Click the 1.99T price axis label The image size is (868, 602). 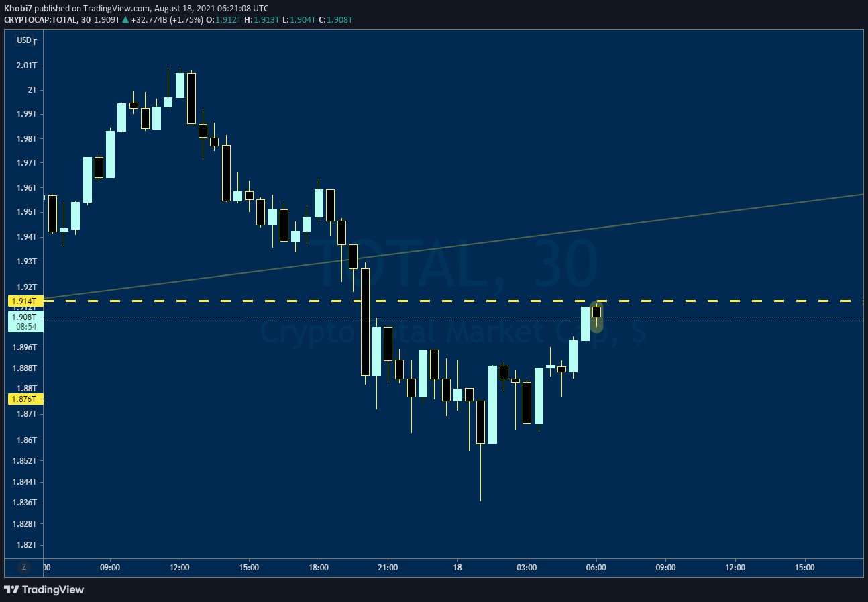(x=28, y=114)
